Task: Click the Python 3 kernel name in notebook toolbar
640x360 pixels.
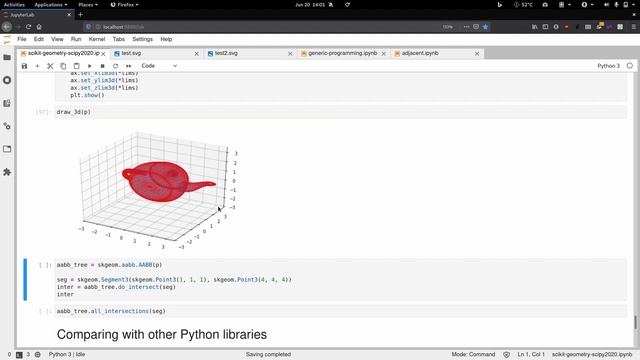Action: [608, 66]
